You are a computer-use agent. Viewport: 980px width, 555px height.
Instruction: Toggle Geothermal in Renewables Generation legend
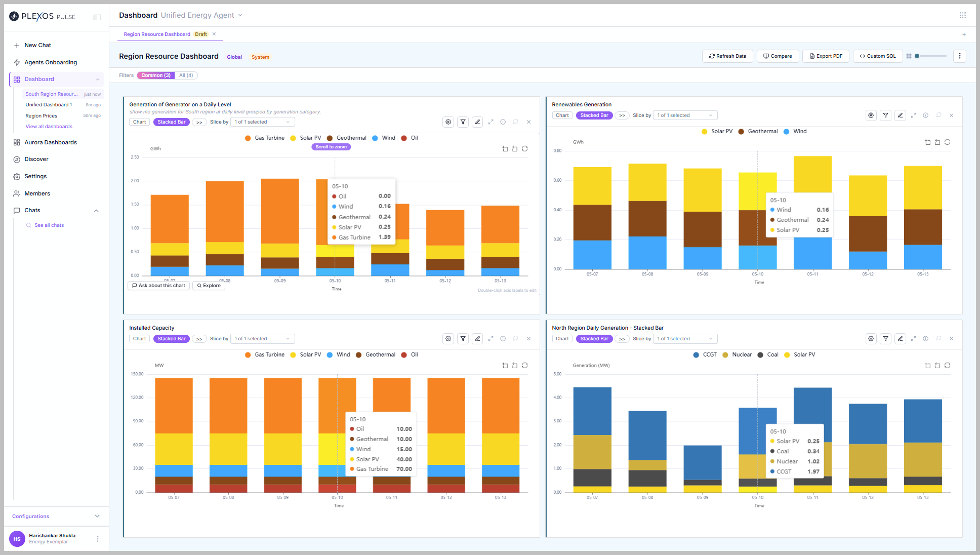pyautogui.click(x=758, y=132)
